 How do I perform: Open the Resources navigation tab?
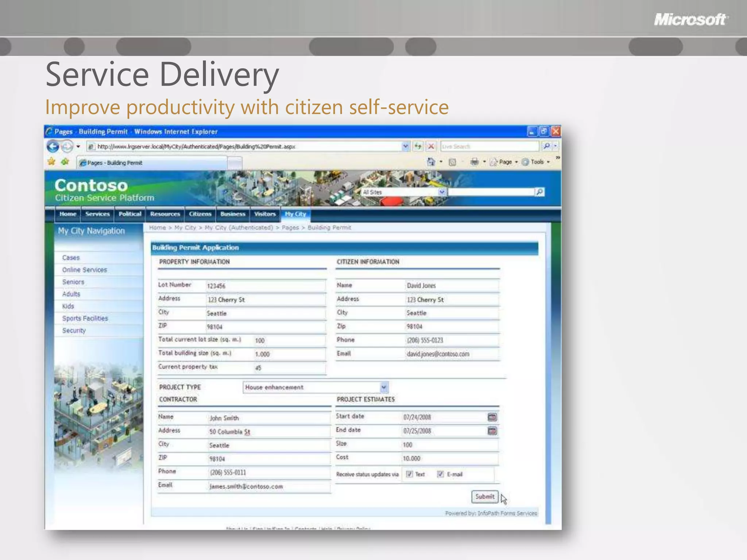[165, 214]
